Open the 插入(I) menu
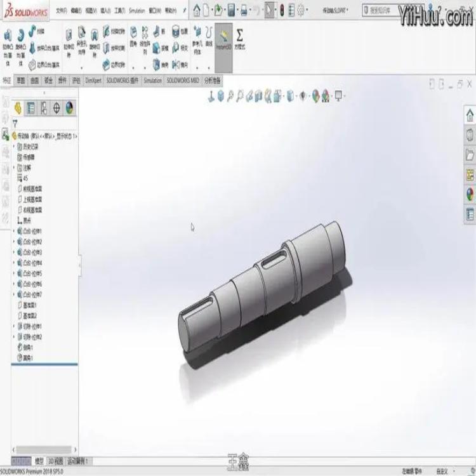The height and width of the screenshot is (476, 476). [105, 10]
